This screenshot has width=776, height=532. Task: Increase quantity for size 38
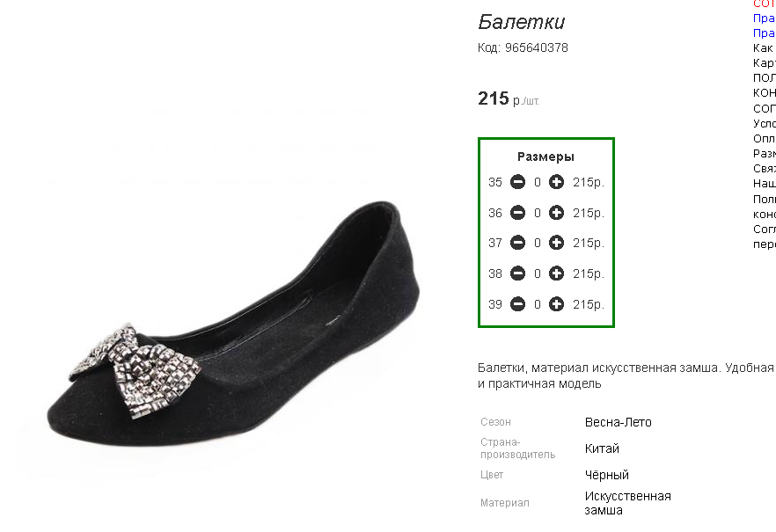pyautogui.click(x=556, y=273)
